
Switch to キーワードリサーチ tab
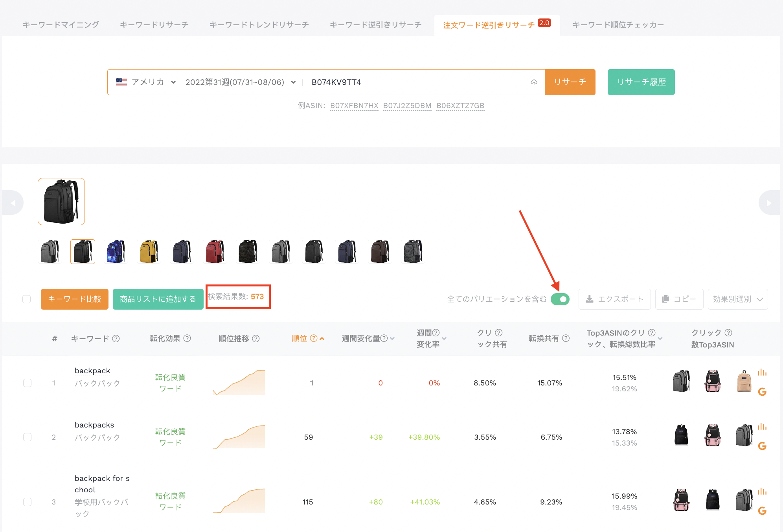coord(154,25)
